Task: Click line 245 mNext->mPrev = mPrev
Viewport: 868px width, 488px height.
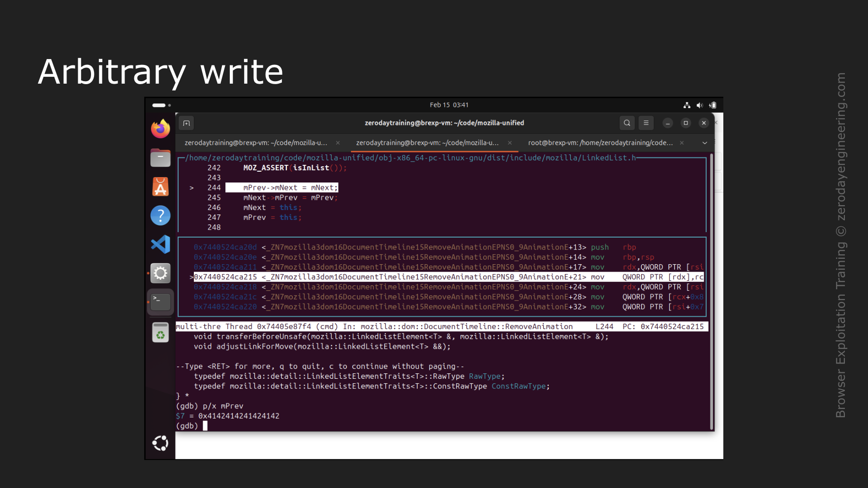Action: coord(290,198)
